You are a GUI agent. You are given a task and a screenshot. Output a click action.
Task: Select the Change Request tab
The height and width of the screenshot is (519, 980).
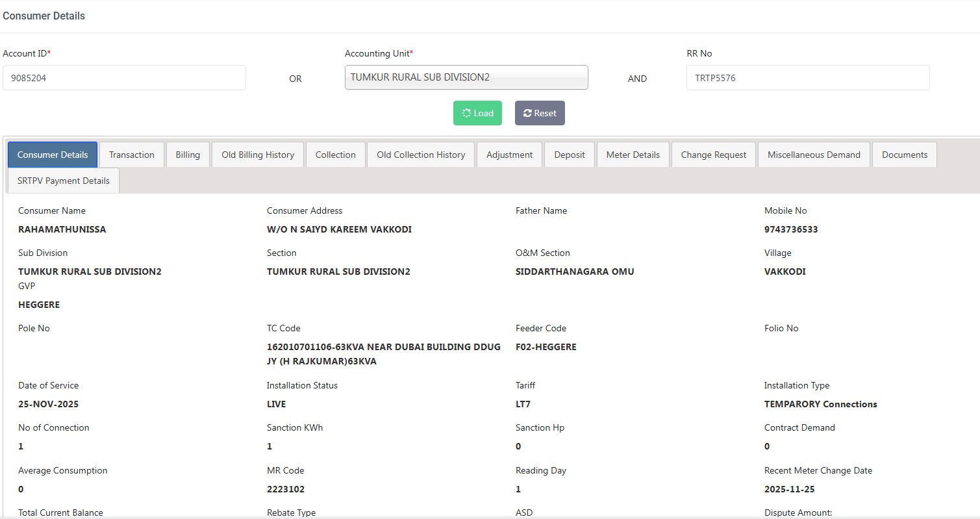click(x=713, y=155)
